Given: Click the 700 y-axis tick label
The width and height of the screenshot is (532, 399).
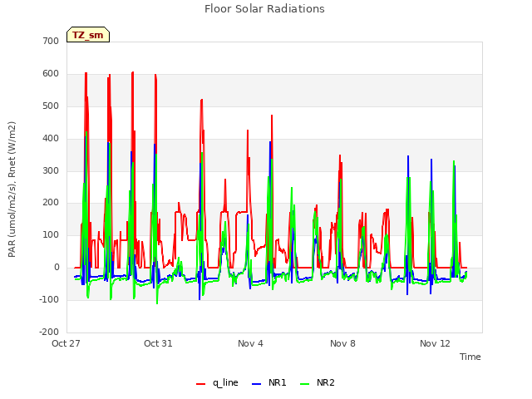Looking at the screenshot, I should point(51,42).
